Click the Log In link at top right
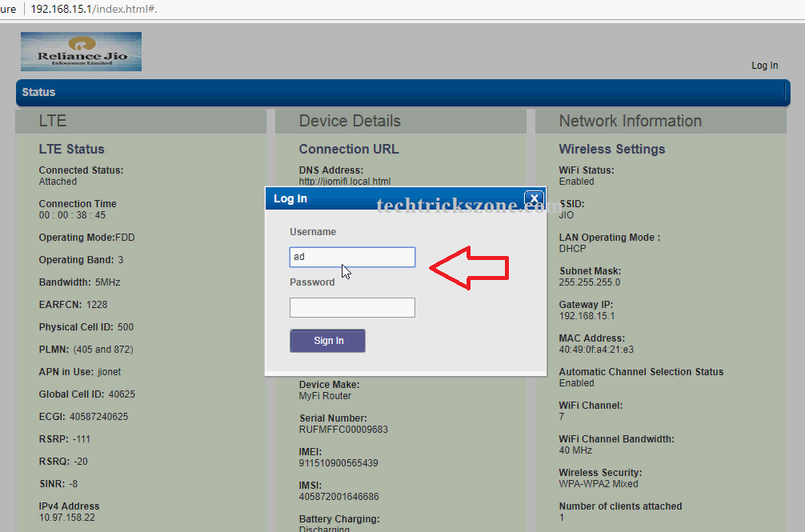The image size is (805, 532). [x=764, y=66]
